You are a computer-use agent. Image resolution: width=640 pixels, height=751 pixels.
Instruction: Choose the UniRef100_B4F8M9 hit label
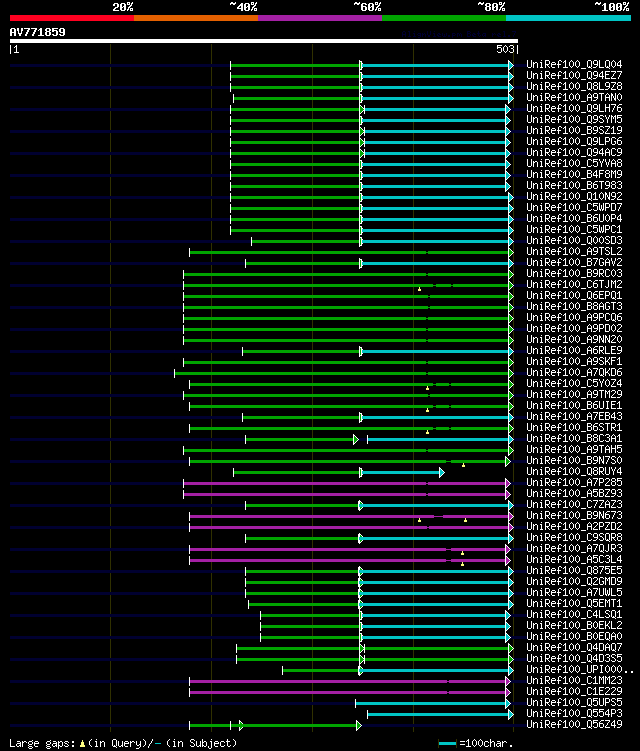coord(574,174)
